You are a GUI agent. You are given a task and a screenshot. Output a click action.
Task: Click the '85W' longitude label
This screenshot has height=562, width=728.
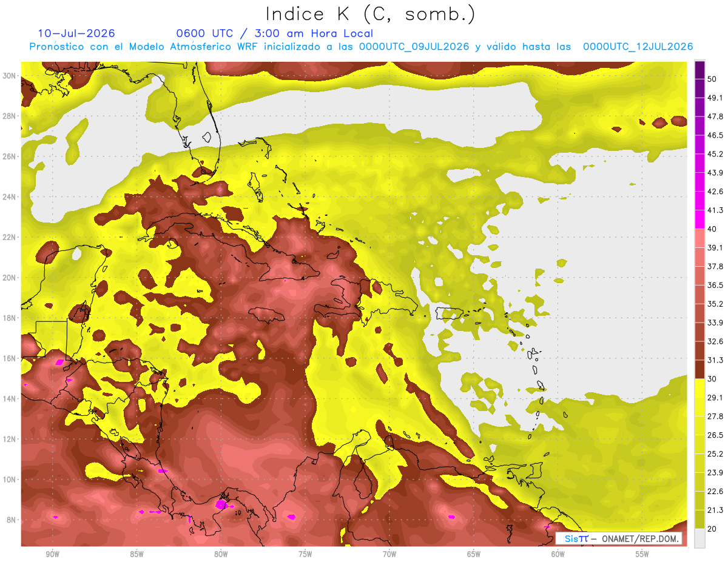click(x=136, y=554)
